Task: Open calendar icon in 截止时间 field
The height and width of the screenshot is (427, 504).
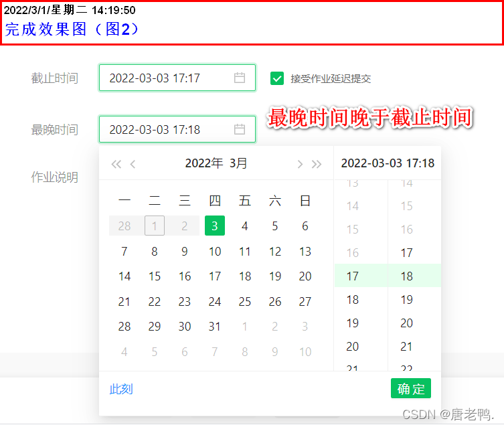Action: pyautogui.click(x=240, y=78)
